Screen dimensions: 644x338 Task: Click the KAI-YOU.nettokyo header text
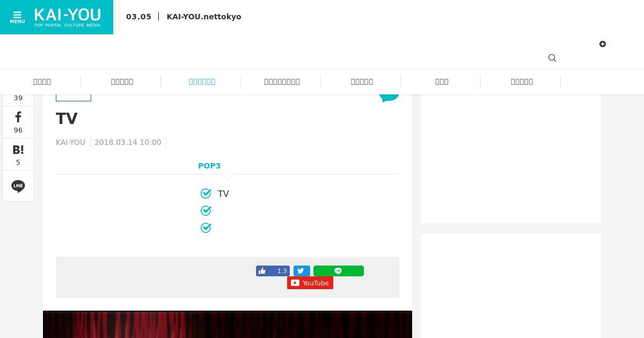pos(204,17)
